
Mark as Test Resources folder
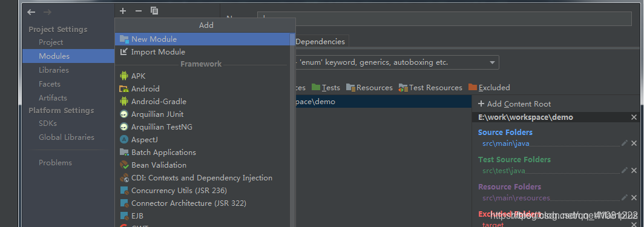(430, 87)
